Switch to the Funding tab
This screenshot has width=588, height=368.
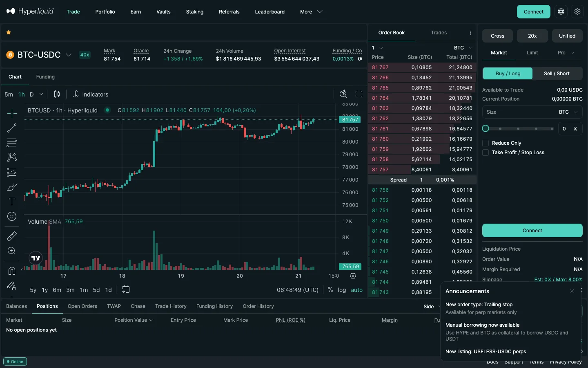[x=45, y=77]
